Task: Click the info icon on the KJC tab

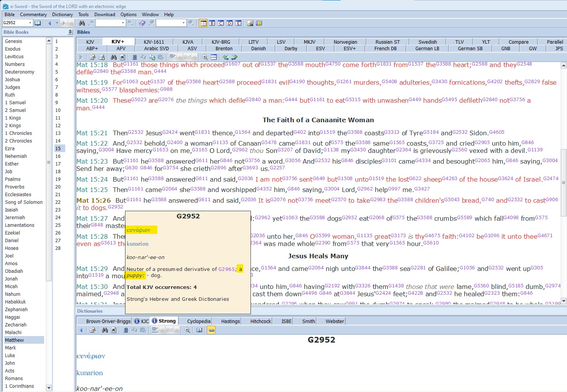Action: (x=137, y=321)
